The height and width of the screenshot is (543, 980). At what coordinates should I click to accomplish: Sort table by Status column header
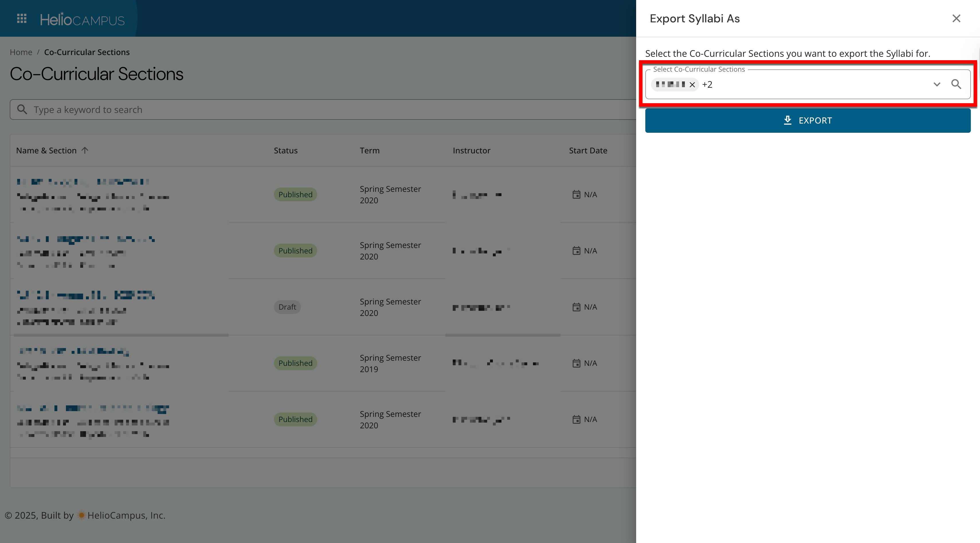pyautogui.click(x=286, y=150)
